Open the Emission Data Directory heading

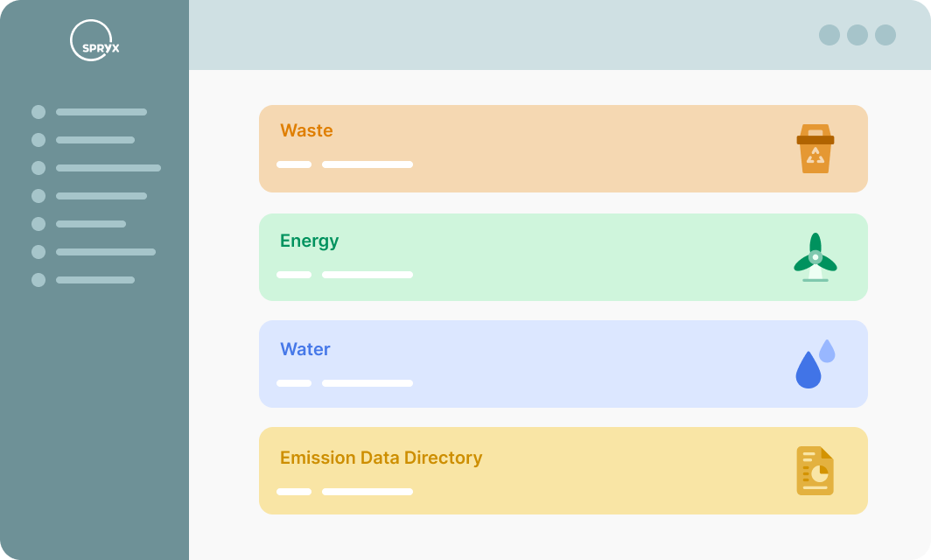pyautogui.click(x=381, y=458)
